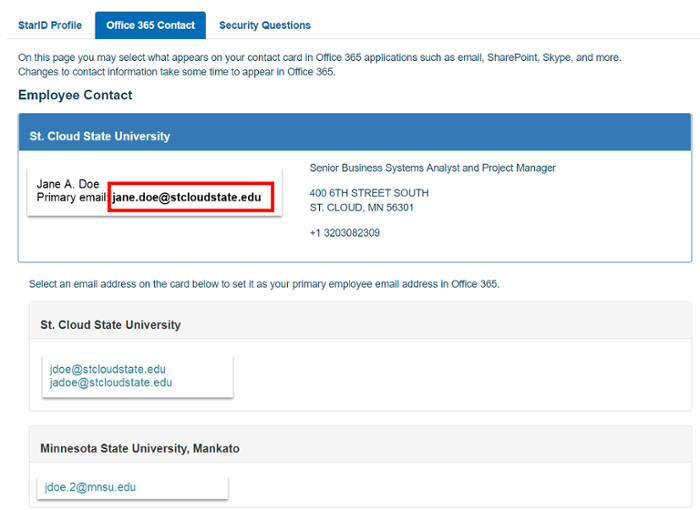Click the Primary email label

72,197
